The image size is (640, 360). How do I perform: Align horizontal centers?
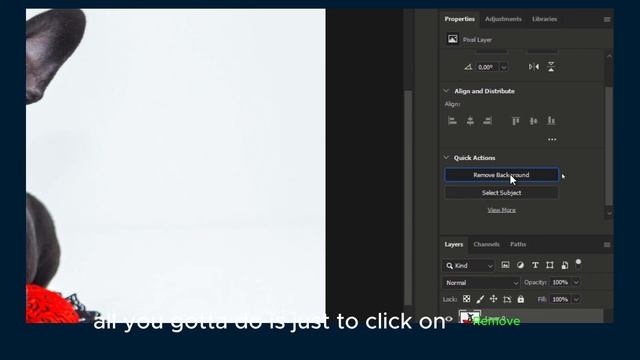pos(470,121)
